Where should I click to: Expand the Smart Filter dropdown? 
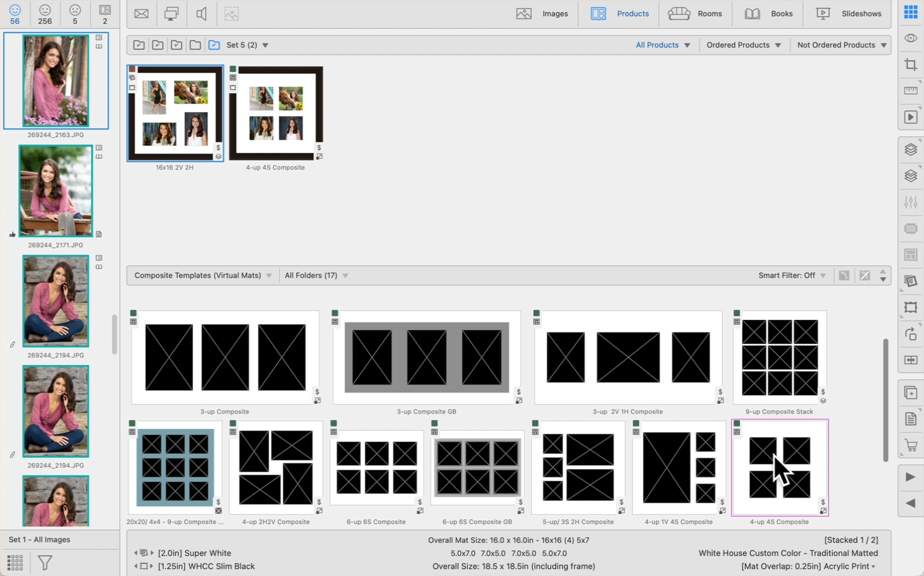click(x=792, y=275)
